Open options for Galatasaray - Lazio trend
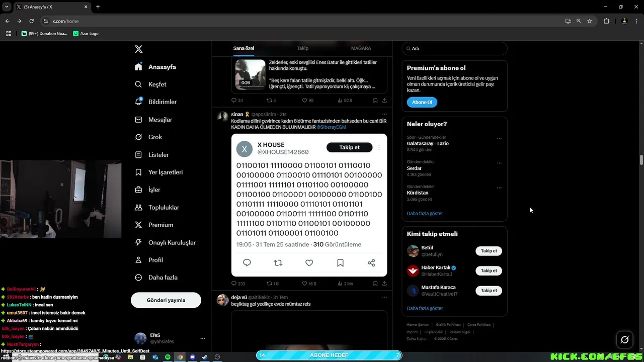This screenshot has width=644, height=362. click(499, 138)
